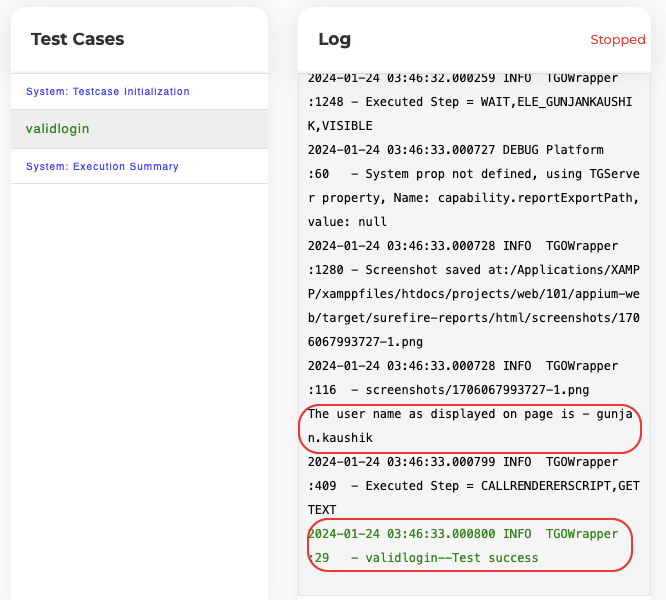
Task: Open System: Execution Summary entry
Action: click(102, 166)
